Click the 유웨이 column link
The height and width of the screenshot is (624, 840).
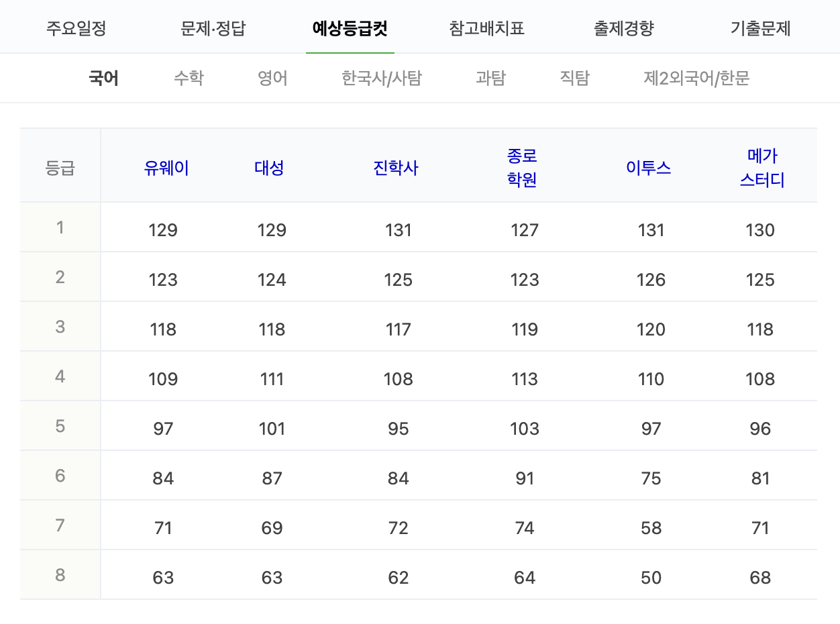(x=166, y=168)
